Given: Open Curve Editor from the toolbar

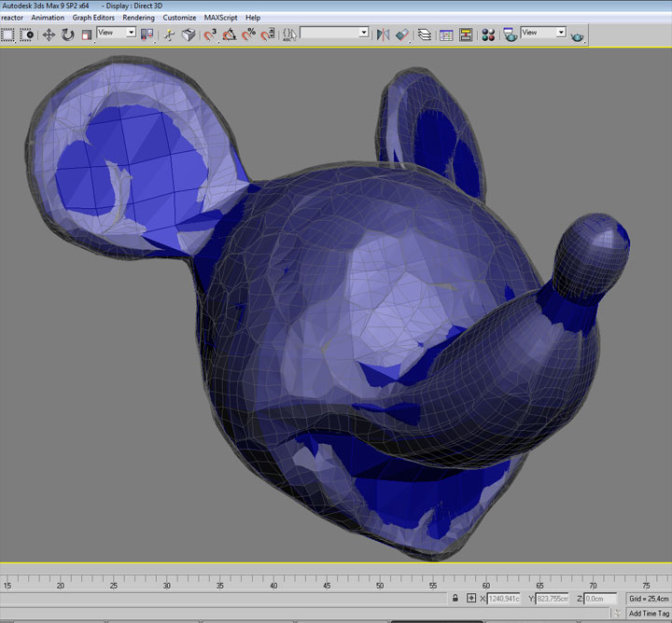Looking at the screenshot, I should 446,35.
